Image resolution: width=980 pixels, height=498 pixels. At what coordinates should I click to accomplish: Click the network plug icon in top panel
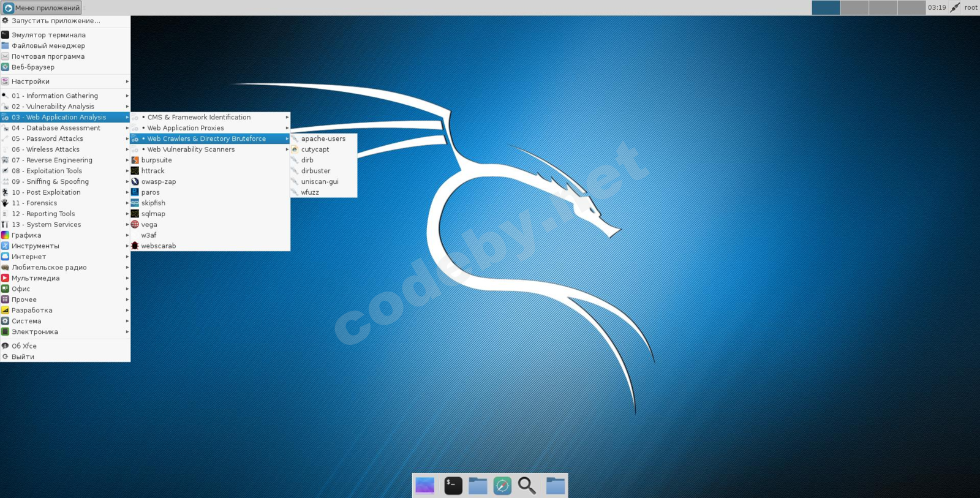pyautogui.click(x=955, y=7)
